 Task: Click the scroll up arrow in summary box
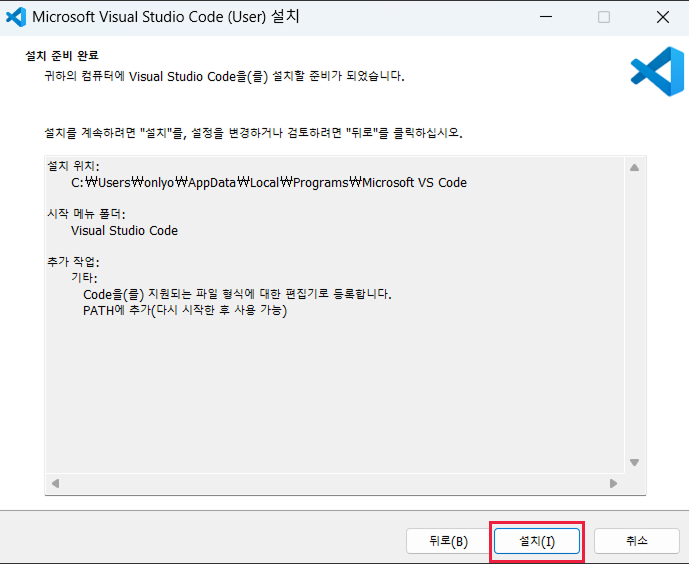coord(634,167)
